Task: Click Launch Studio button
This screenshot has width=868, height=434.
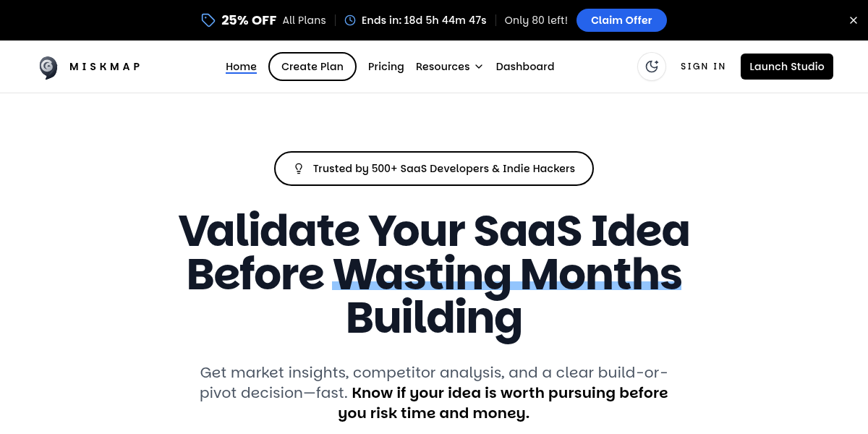Action: 786,67
